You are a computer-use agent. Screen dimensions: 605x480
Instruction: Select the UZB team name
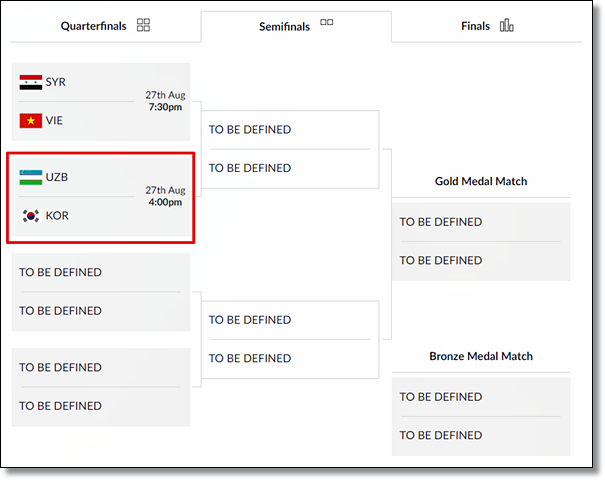[x=57, y=177]
